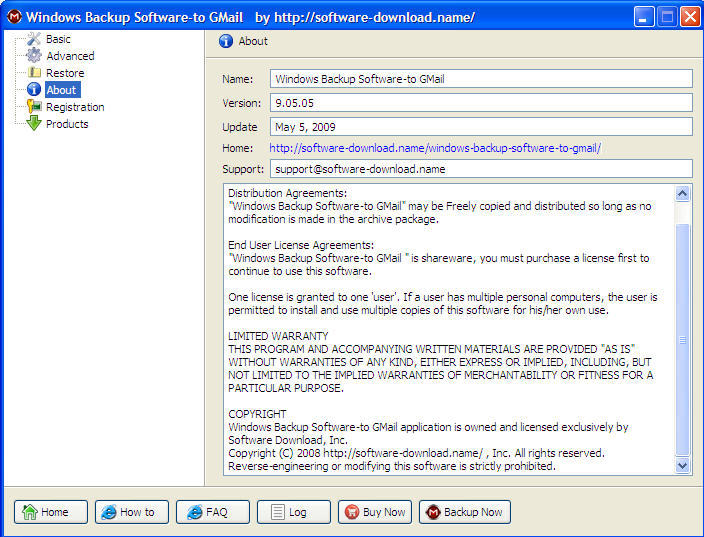Click the Version field showing 9.05.05
Image resolution: width=704 pixels, height=537 pixels.
click(481, 103)
